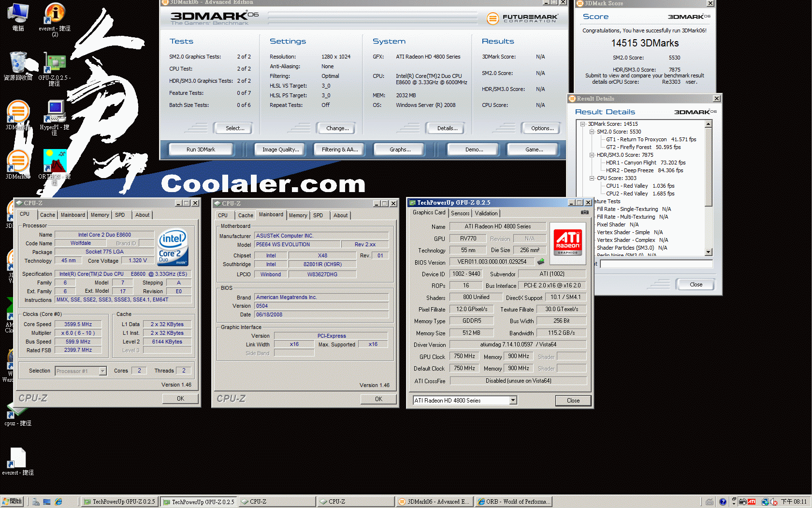This screenshot has width=812, height=508.
Task: Click the Futuremark Corporation logo
Action: [522, 18]
